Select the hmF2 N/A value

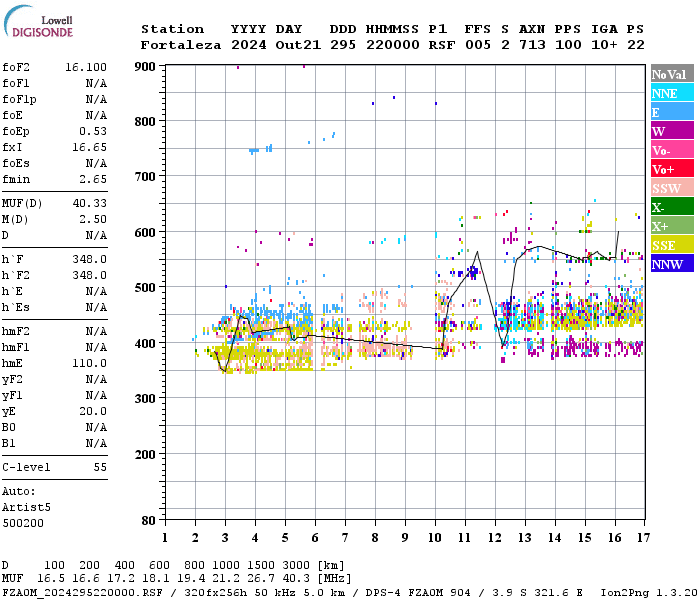(x=96, y=331)
